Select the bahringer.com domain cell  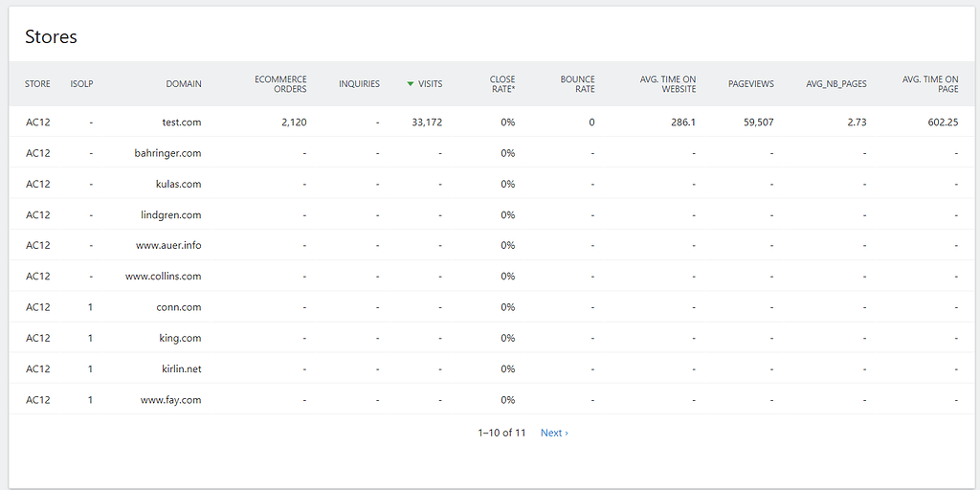click(x=167, y=153)
